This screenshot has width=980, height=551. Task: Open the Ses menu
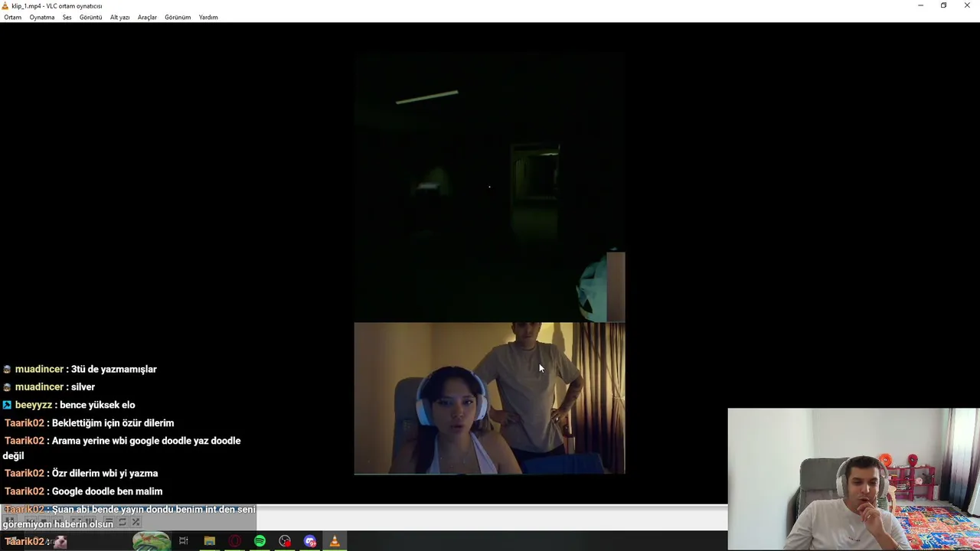67,17
